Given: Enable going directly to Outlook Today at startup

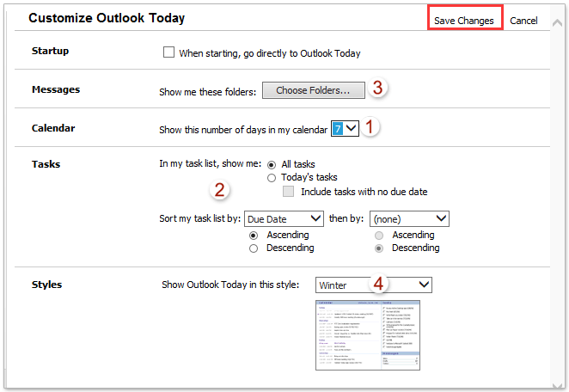Looking at the screenshot, I should click(168, 52).
